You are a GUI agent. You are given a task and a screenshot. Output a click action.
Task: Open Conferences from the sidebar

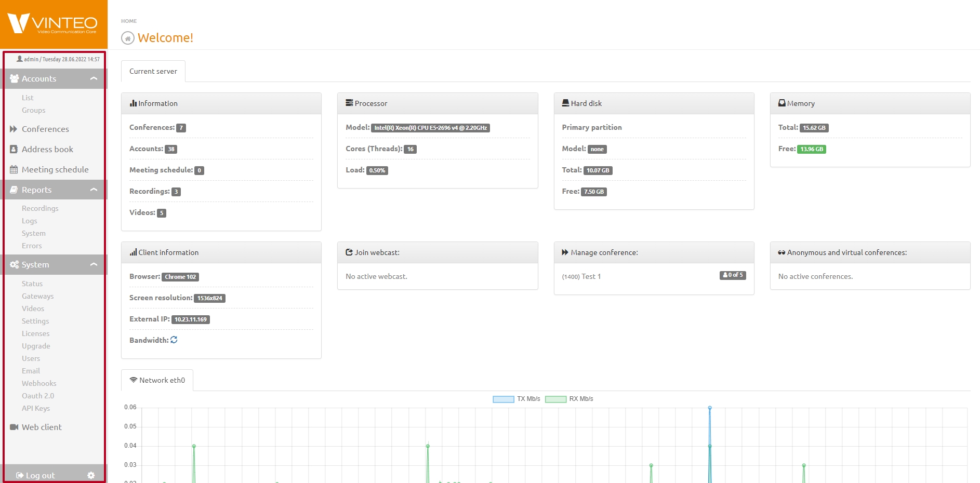[x=45, y=129]
